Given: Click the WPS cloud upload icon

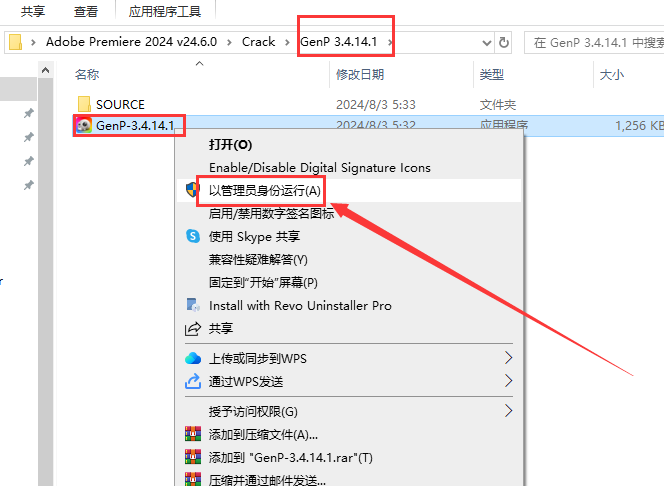Looking at the screenshot, I should point(193,358).
